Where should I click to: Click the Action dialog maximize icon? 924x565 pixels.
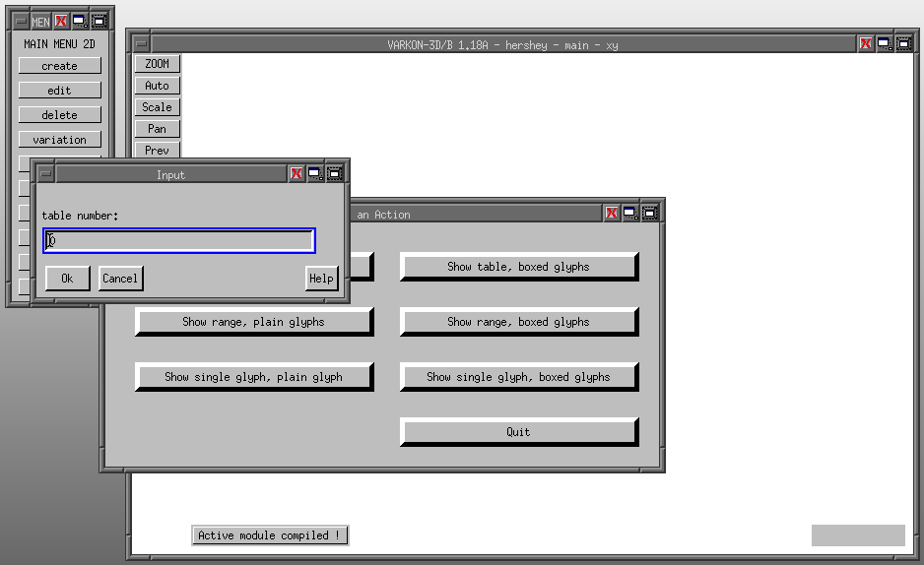(650, 213)
